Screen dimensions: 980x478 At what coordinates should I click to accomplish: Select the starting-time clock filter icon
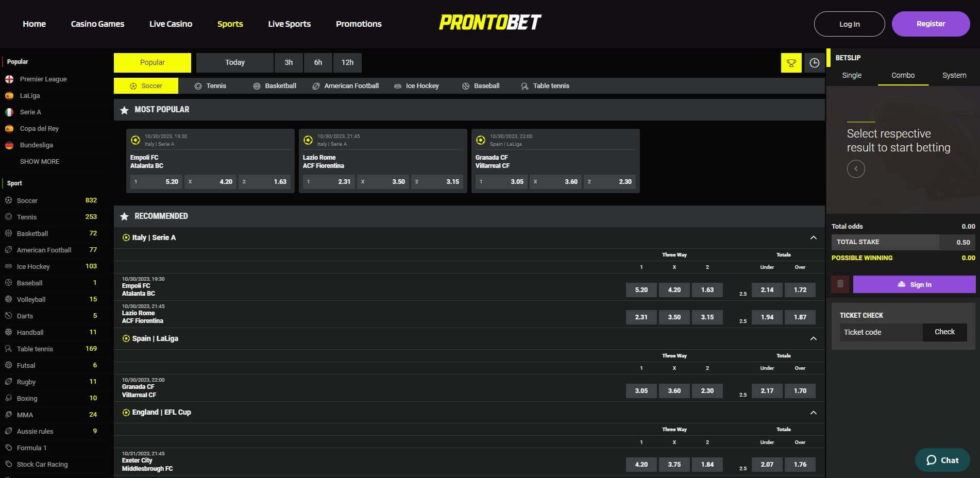point(814,62)
